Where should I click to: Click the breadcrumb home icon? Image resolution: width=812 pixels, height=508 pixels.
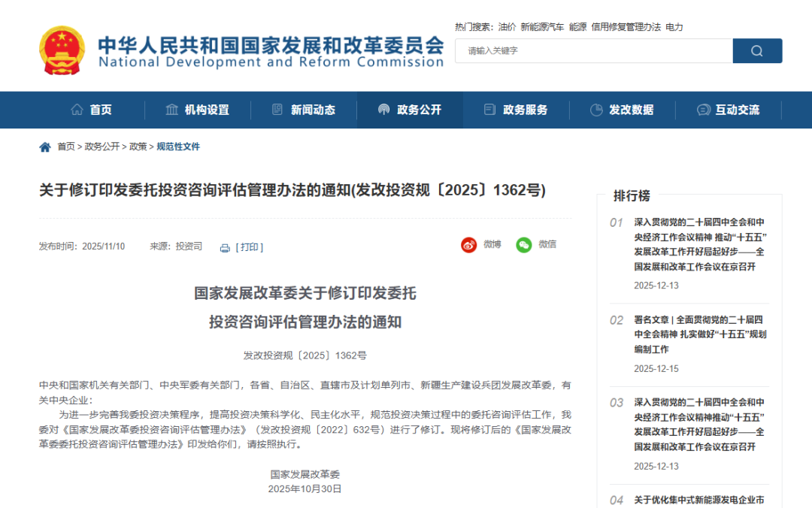(45, 147)
